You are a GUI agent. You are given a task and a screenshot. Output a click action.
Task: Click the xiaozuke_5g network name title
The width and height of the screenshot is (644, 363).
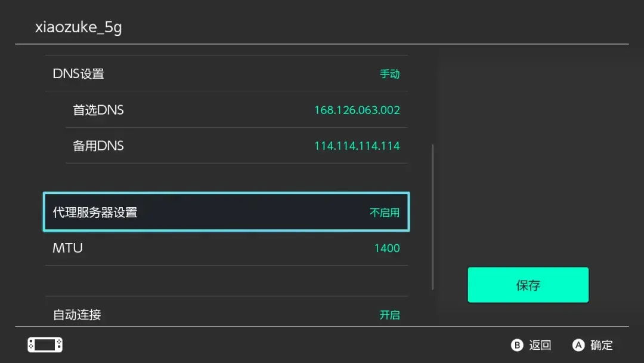coord(79,27)
